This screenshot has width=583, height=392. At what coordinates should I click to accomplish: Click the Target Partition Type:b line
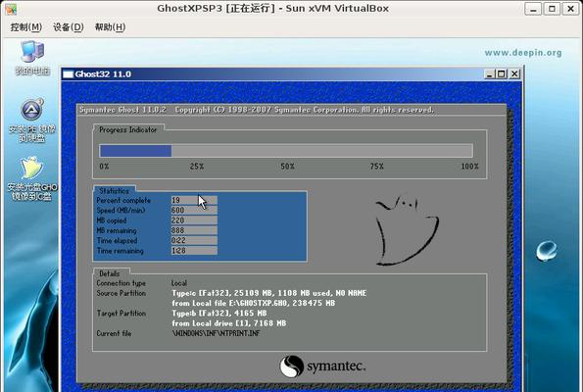pyautogui.click(x=219, y=314)
